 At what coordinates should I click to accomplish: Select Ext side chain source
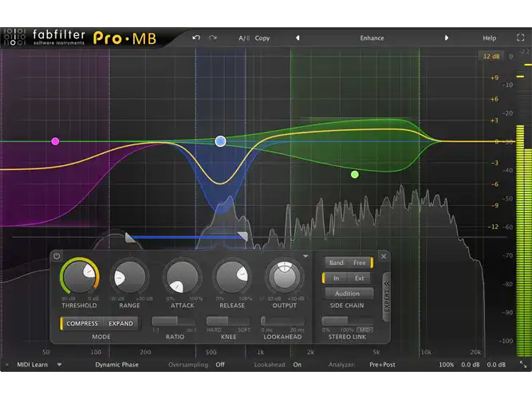pyautogui.click(x=359, y=279)
